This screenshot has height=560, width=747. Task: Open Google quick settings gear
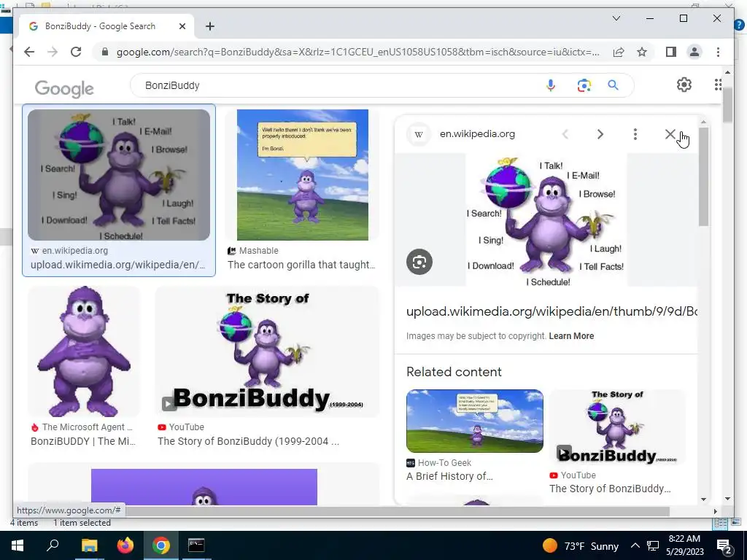(x=684, y=85)
